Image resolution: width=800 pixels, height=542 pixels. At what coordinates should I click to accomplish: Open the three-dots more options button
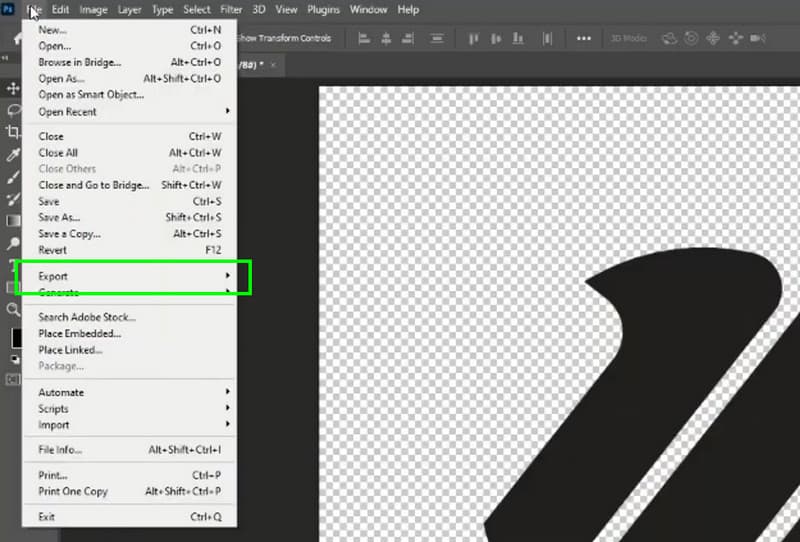[x=583, y=38]
